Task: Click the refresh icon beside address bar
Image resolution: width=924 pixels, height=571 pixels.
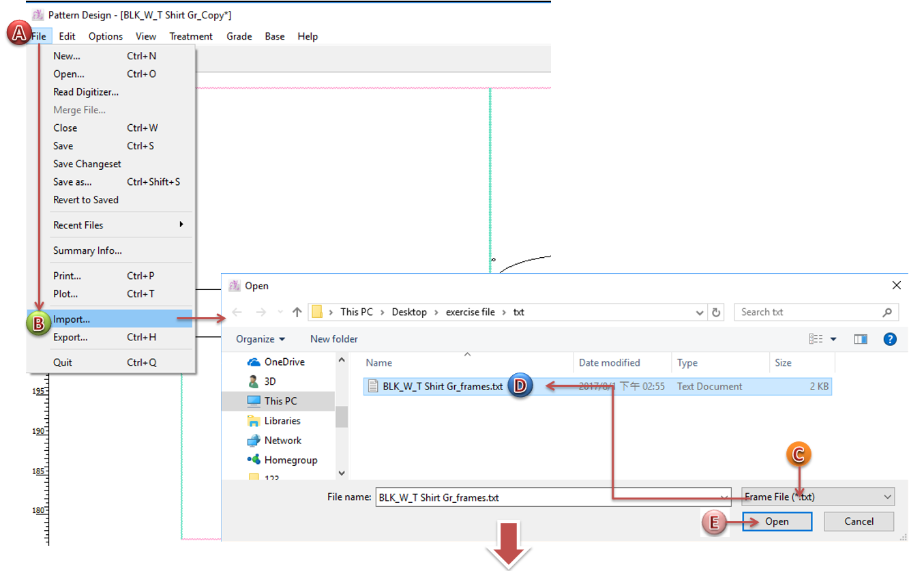Action: 716,312
